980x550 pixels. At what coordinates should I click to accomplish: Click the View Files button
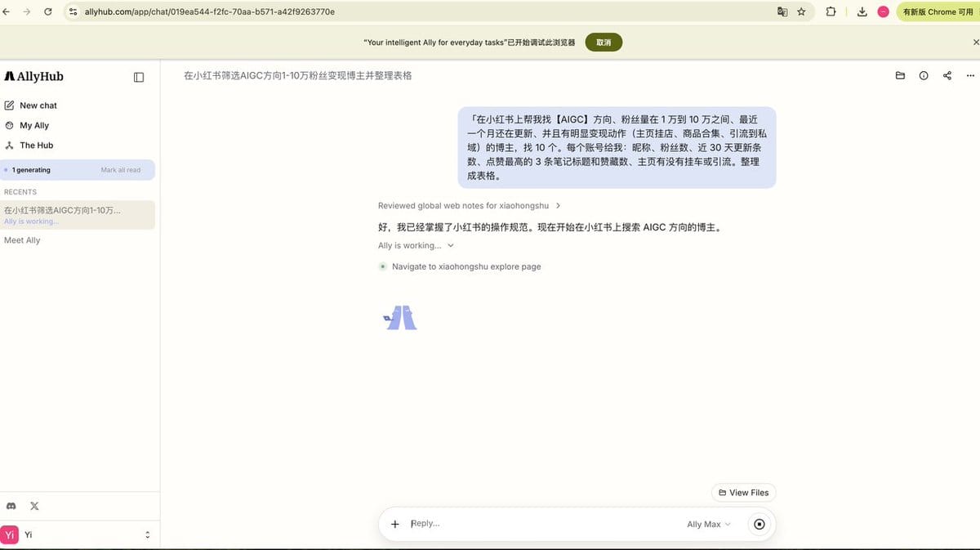click(743, 493)
